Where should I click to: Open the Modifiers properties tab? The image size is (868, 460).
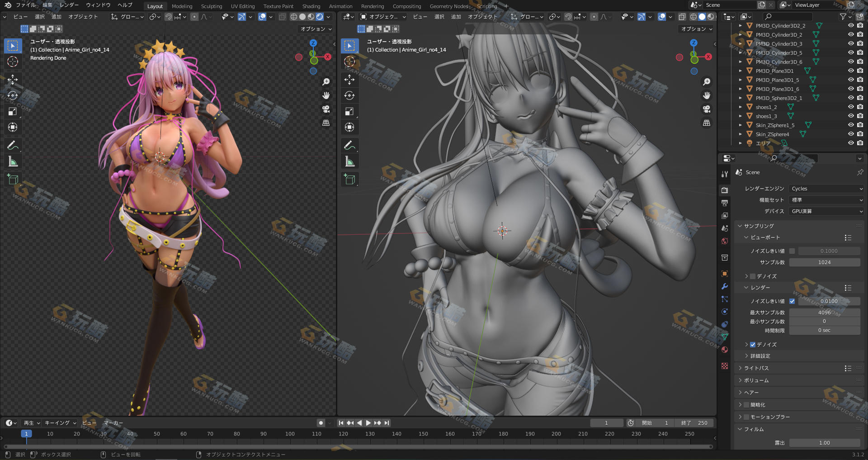725,286
